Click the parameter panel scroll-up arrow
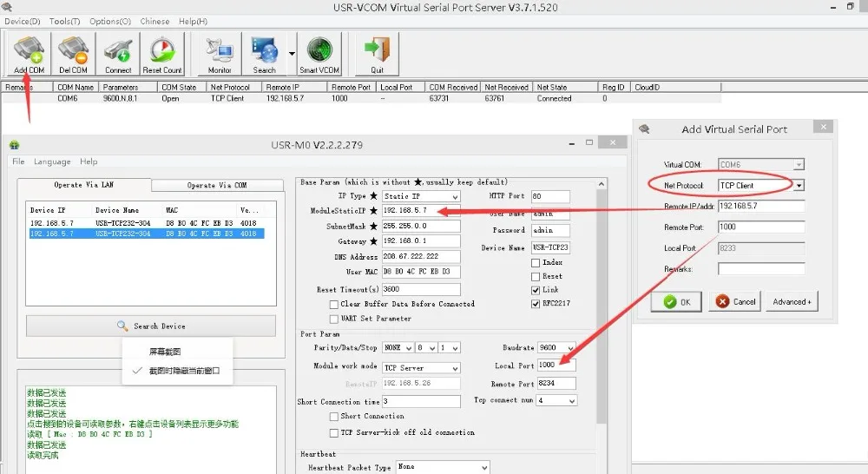868x474 pixels. coord(602,184)
